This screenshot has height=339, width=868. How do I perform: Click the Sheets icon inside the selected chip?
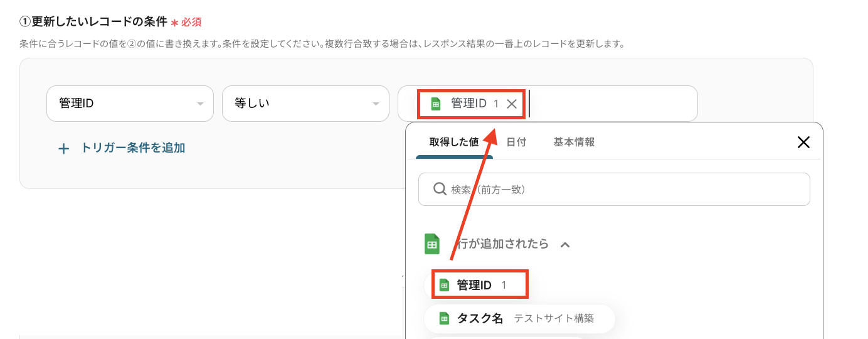[436, 104]
